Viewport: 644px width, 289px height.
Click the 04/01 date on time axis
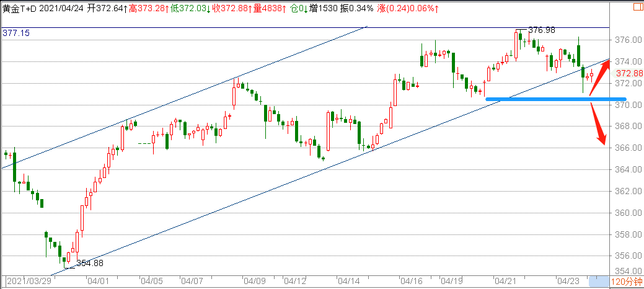(98, 282)
